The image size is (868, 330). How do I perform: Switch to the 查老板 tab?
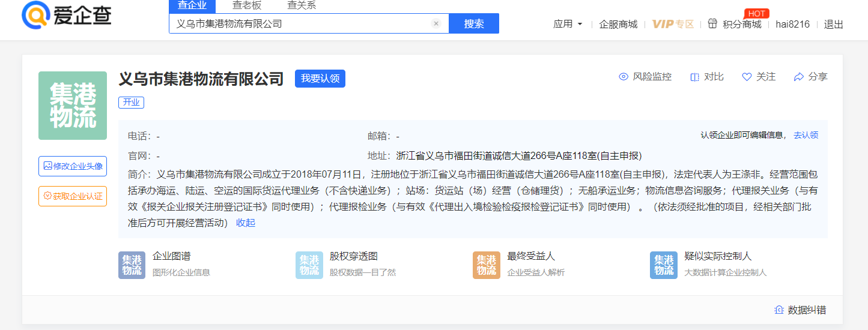(247, 6)
